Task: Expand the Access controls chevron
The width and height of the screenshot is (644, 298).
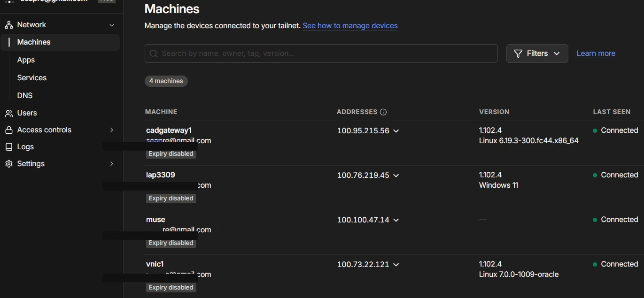Action: 111,130
